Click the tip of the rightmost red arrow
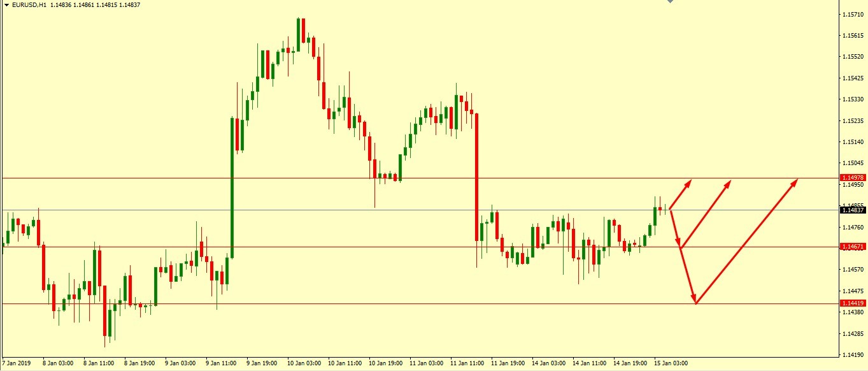 pos(796,180)
